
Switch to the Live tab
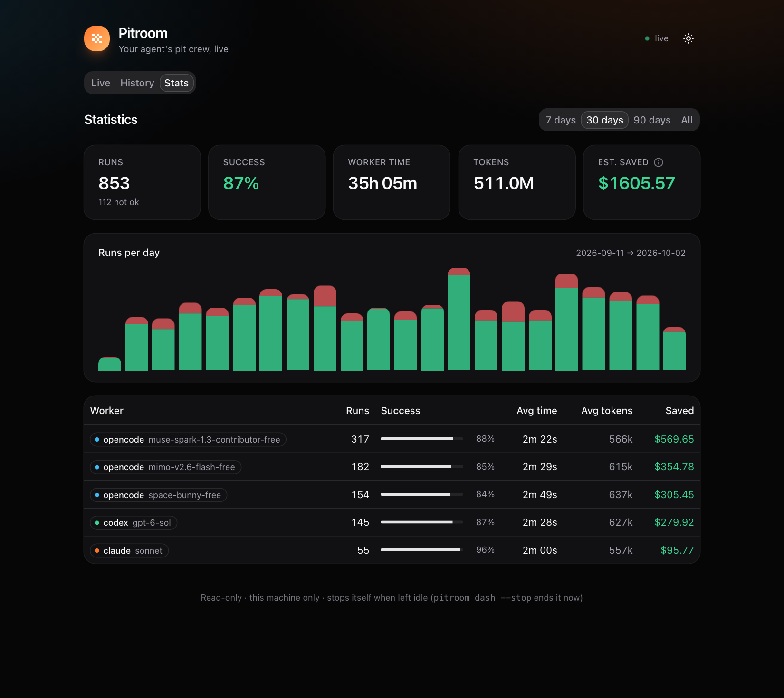(x=101, y=83)
